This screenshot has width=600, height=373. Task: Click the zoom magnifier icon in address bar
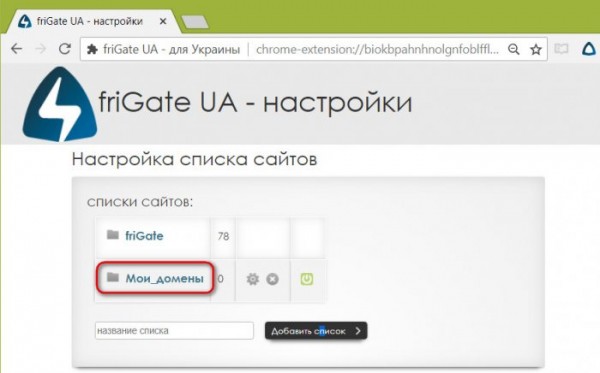coord(514,49)
